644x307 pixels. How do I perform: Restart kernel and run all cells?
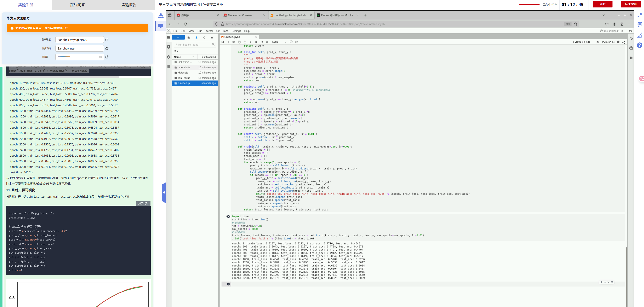point(267,42)
